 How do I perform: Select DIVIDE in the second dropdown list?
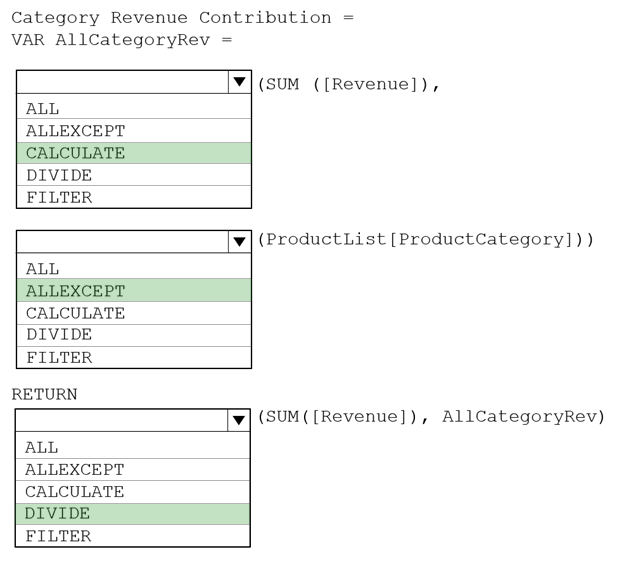pos(134,335)
